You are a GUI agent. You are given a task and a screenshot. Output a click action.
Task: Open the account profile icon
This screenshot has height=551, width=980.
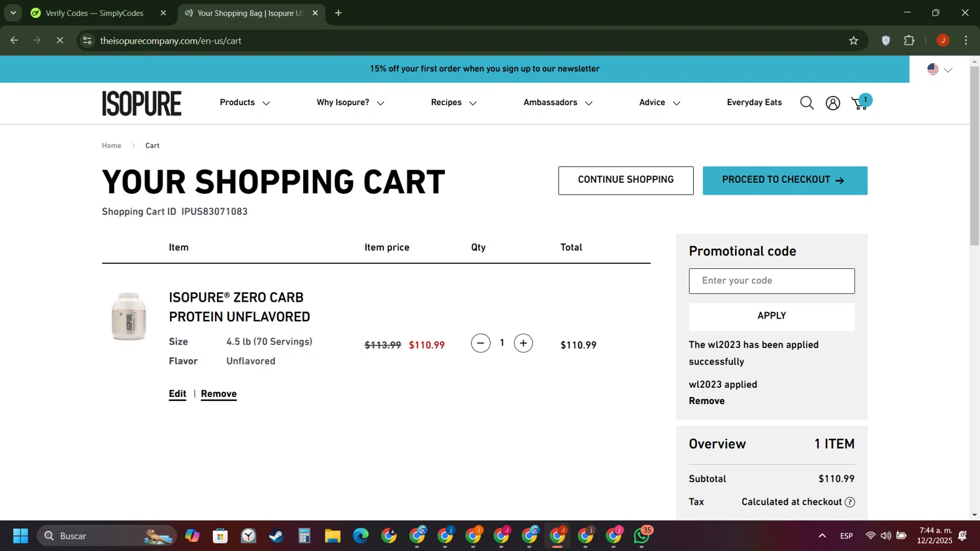[x=833, y=103]
